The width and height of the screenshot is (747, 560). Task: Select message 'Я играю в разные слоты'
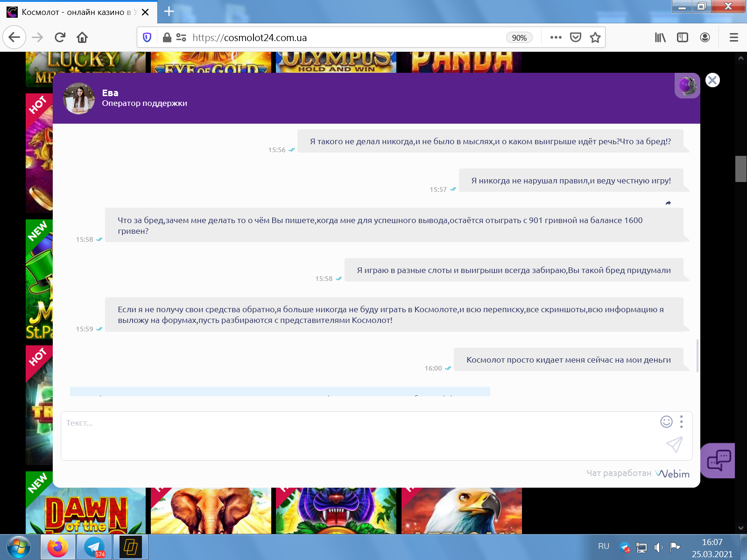[514, 270]
